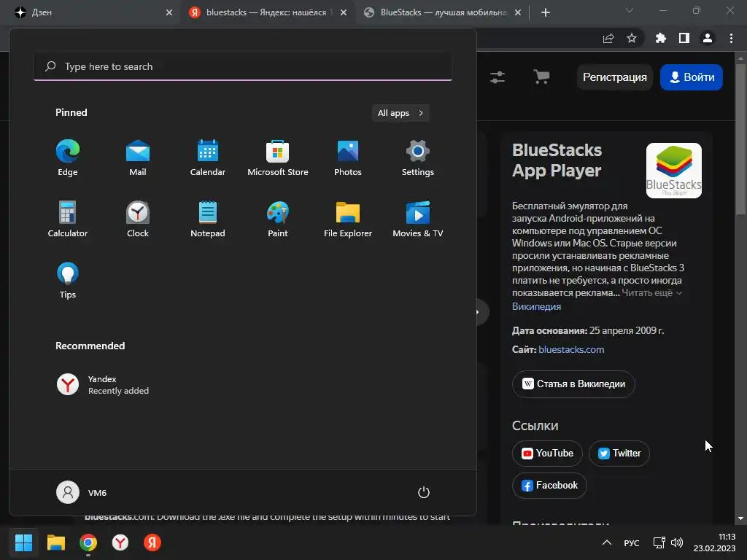Image resolution: width=747 pixels, height=560 pixels.
Task: Open Edge from pinned apps
Action: (68, 158)
